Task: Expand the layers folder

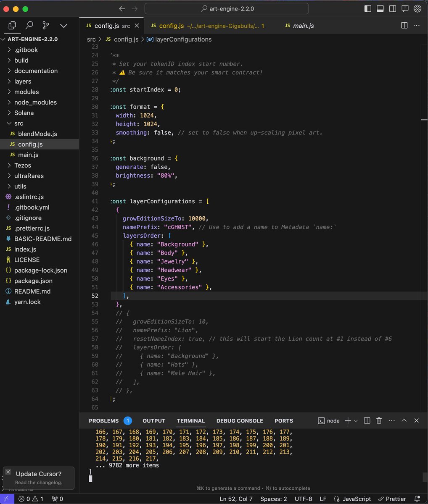Action: tap(40, 81)
